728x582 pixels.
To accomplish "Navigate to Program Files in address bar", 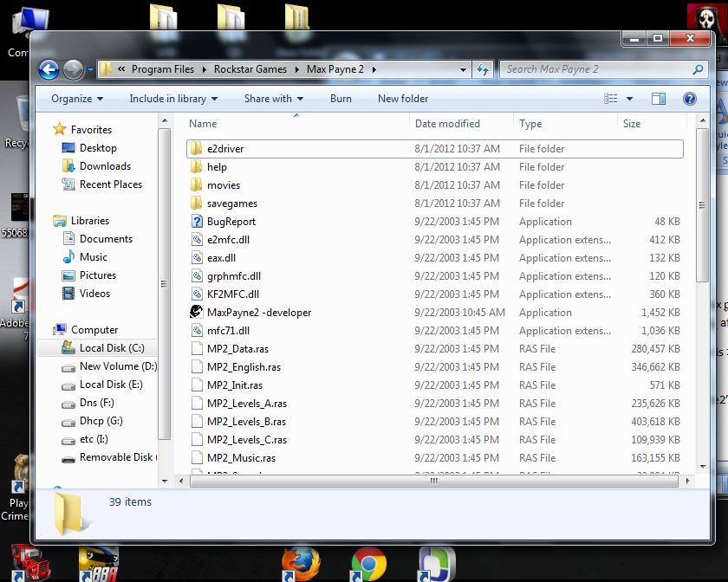I will (163, 69).
